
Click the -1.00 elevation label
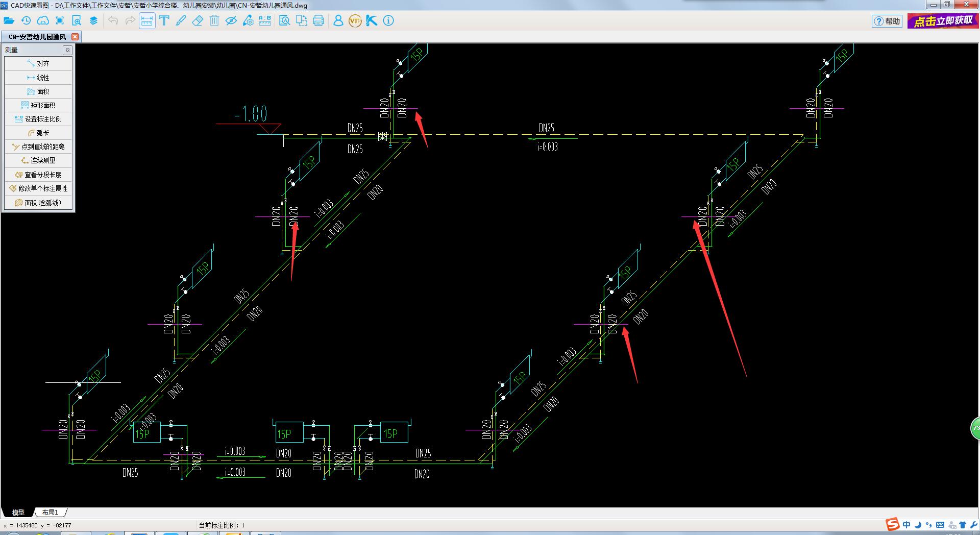pyautogui.click(x=251, y=113)
